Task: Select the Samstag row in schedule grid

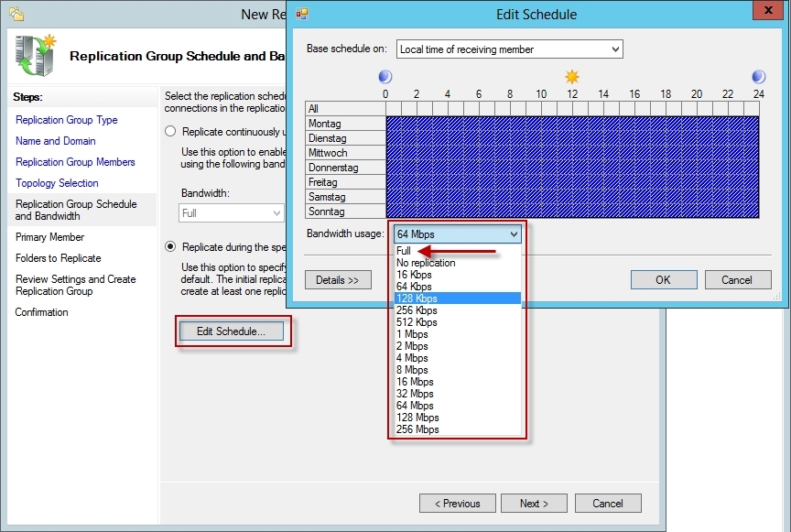Action: [345, 197]
